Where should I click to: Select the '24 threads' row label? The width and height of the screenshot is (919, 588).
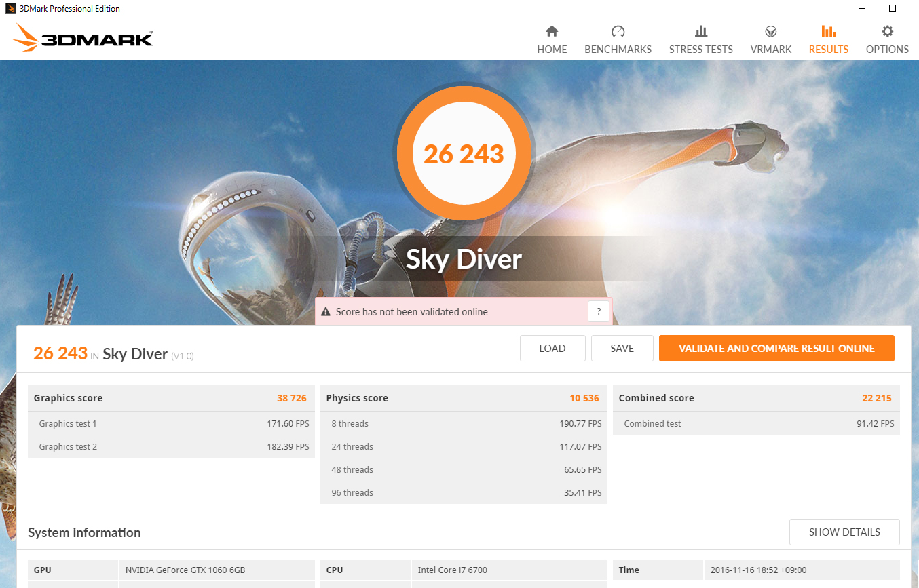point(352,447)
